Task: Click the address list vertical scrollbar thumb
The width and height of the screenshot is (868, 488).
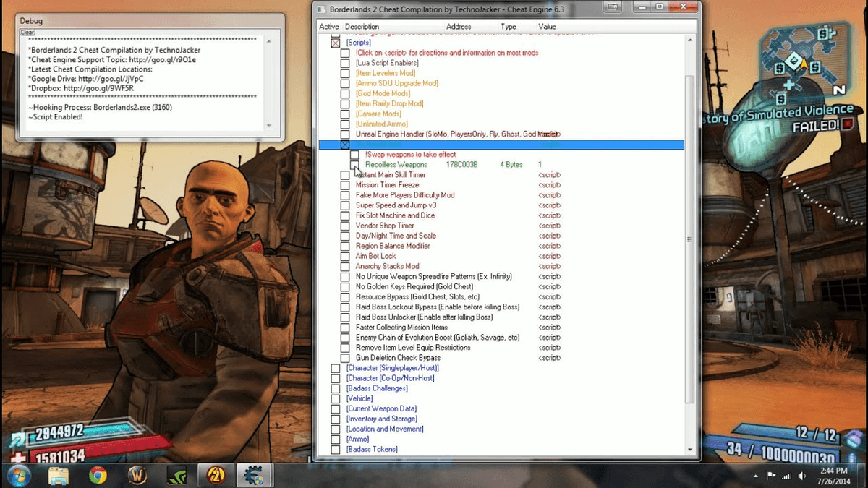Action: pyautogui.click(x=689, y=239)
